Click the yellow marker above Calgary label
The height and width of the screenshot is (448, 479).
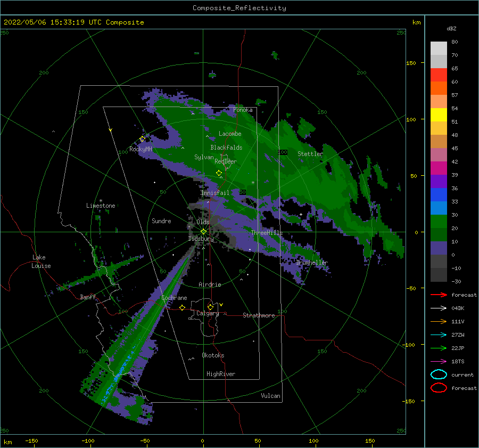210,307
